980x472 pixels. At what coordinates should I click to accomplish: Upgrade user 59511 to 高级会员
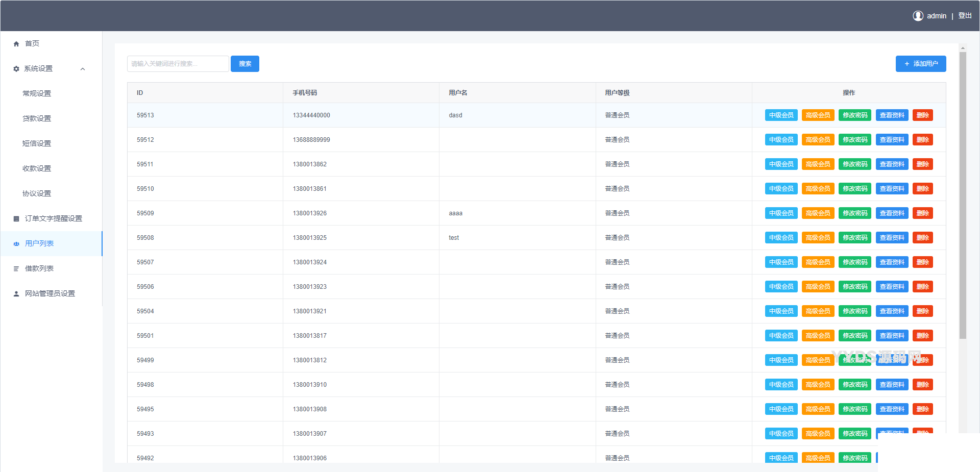coord(818,164)
